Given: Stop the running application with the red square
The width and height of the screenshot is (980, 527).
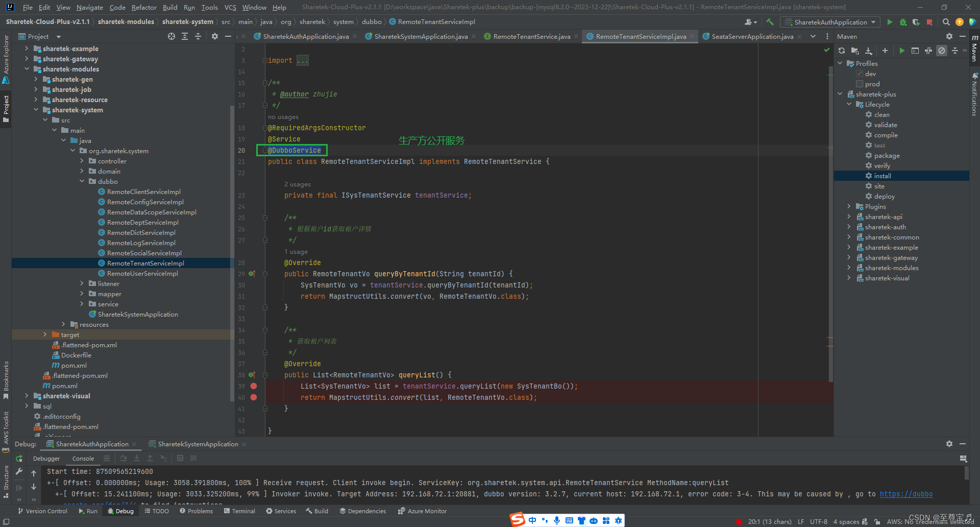Looking at the screenshot, I should click(929, 22).
